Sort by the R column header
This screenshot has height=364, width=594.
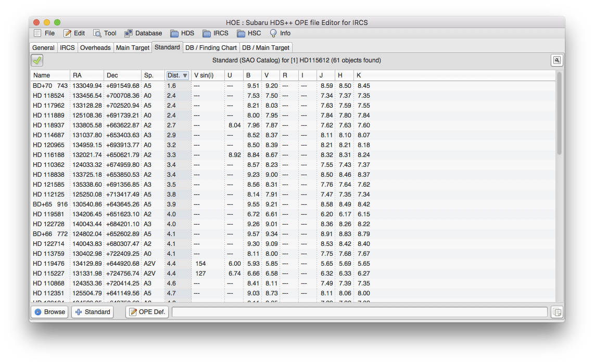pyautogui.click(x=289, y=75)
